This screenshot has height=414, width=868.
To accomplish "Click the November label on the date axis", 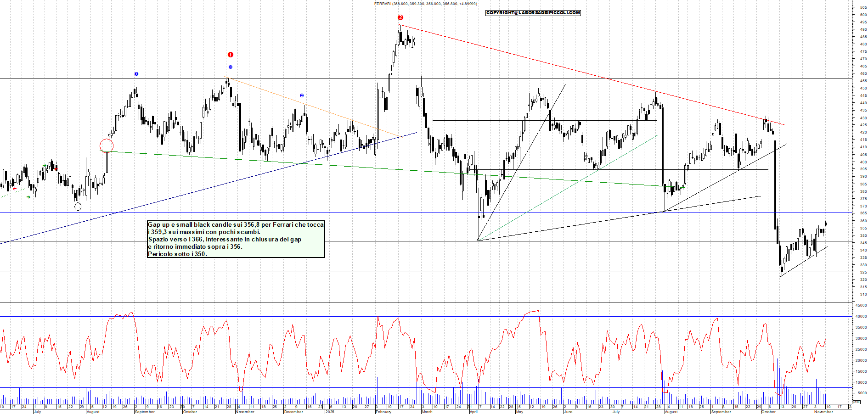I will click(x=244, y=412).
